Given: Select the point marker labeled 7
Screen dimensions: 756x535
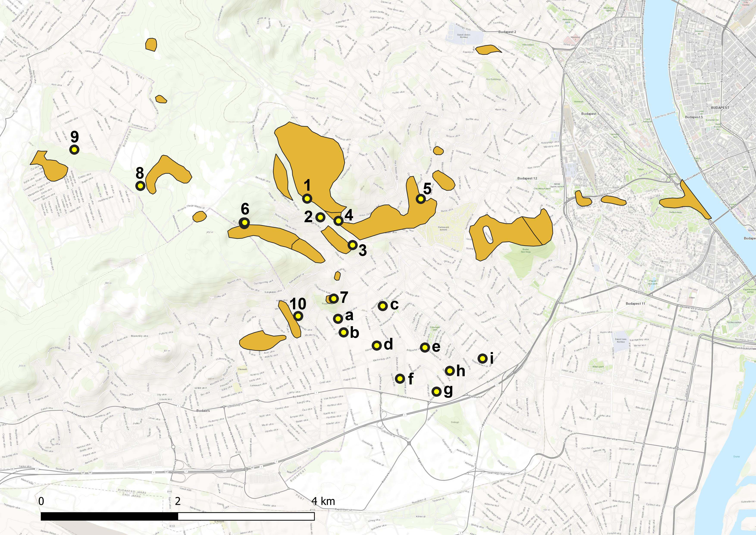Looking at the screenshot, I should 333,299.
